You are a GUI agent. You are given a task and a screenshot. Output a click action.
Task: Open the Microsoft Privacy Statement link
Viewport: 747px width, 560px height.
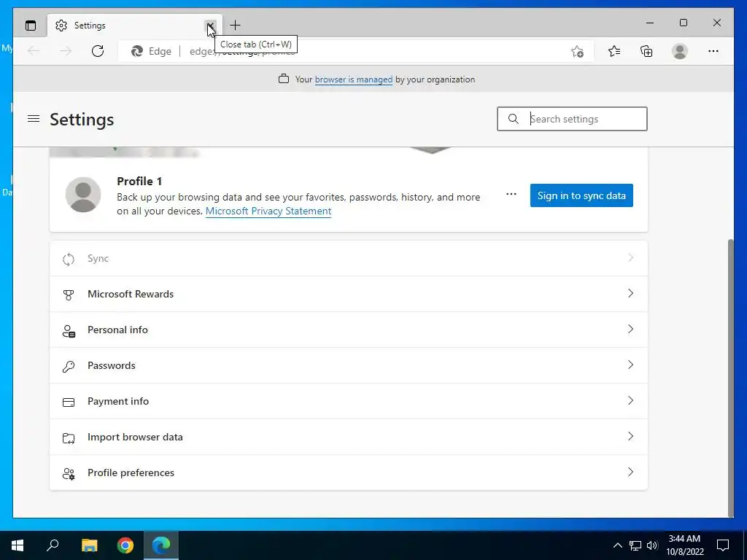coord(268,211)
